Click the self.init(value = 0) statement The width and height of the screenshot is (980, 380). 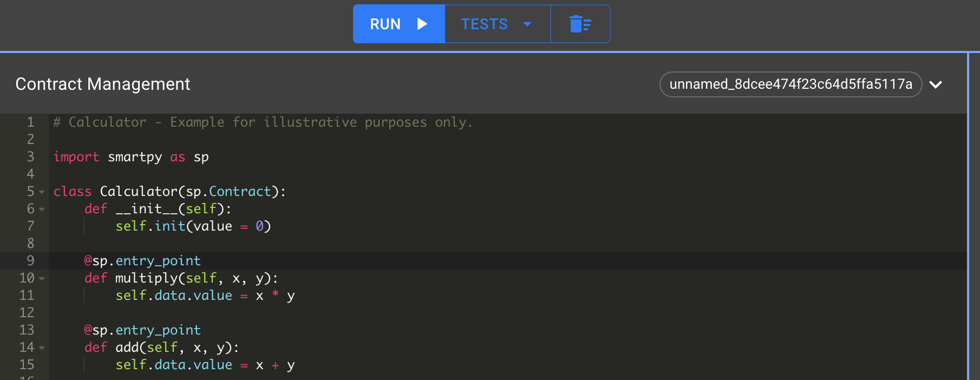coord(193,226)
